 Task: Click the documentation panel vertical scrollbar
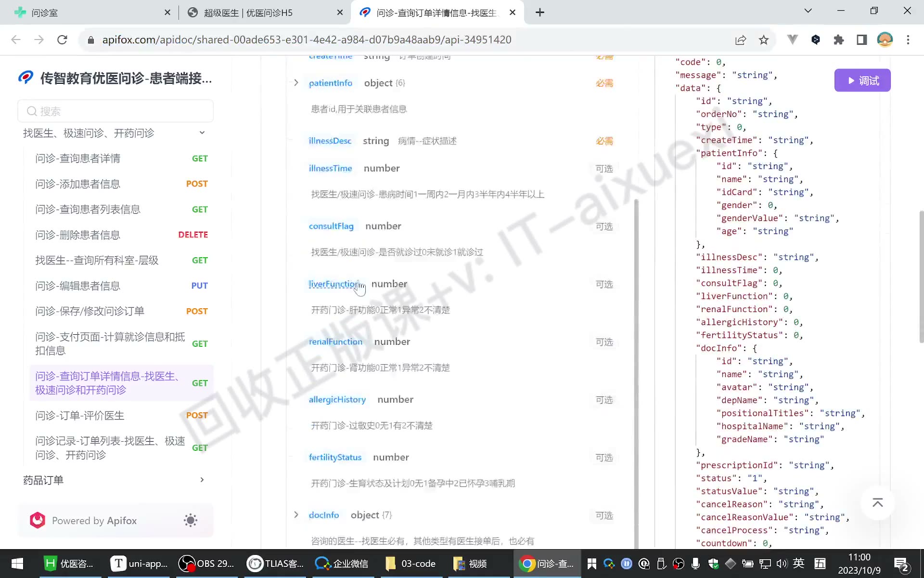tap(636, 373)
